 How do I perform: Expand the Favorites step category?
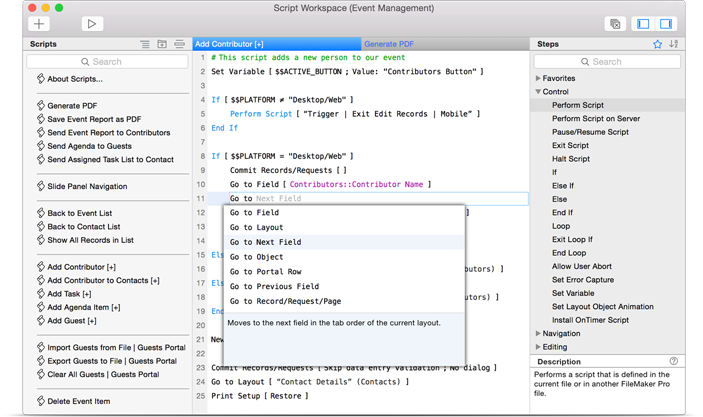tap(539, 78)
